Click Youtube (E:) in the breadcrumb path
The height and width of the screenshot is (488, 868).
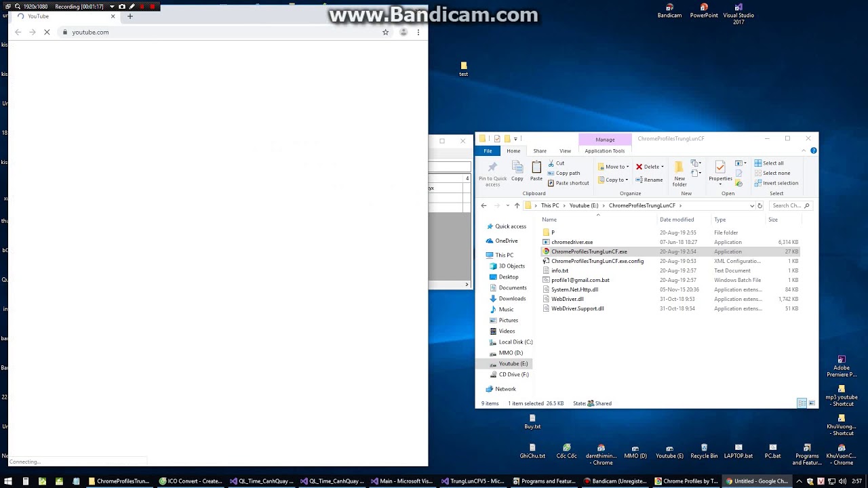[584, 205]
